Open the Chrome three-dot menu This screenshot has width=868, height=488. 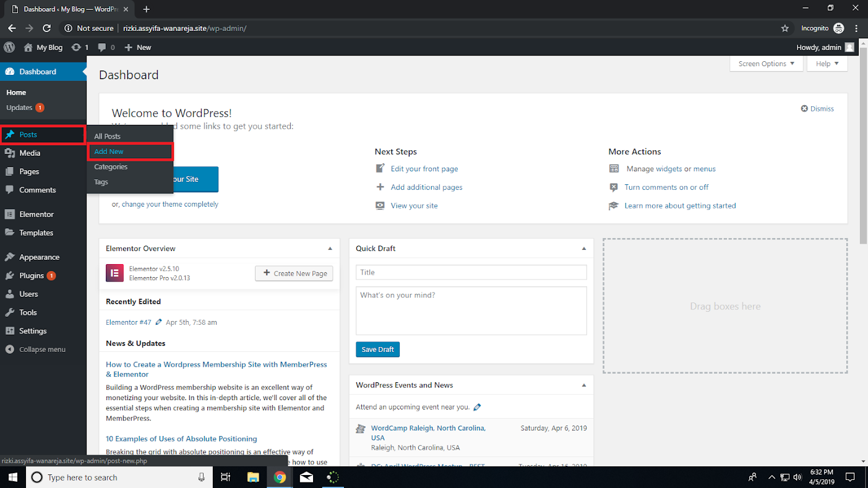click(857, 28)
